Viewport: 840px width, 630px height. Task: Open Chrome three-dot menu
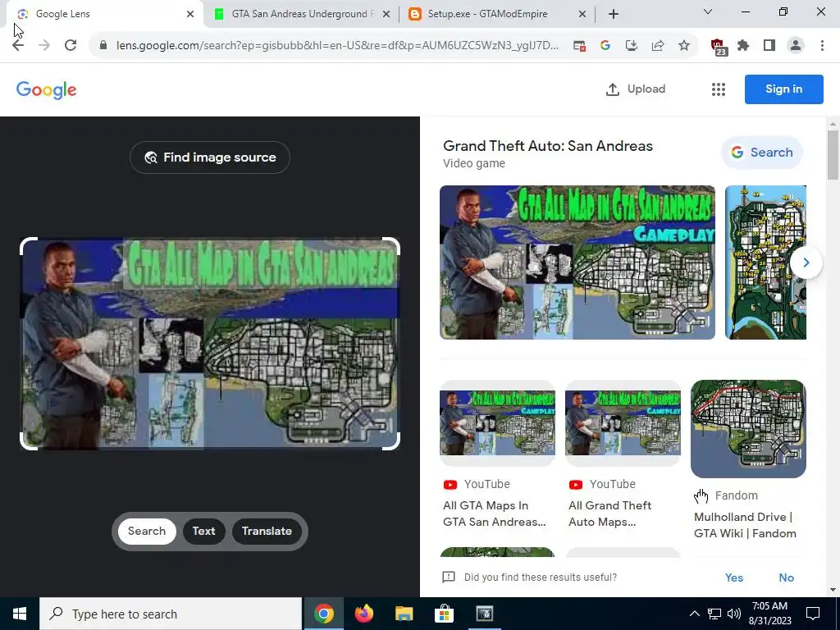point(822,46)
